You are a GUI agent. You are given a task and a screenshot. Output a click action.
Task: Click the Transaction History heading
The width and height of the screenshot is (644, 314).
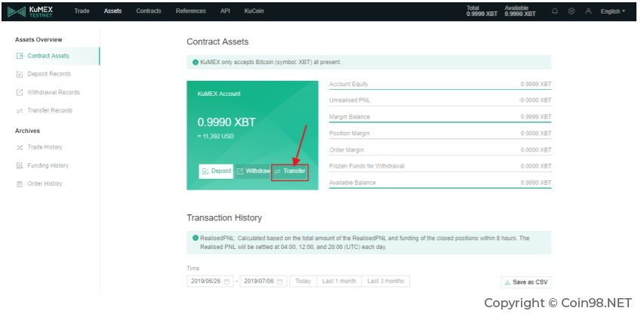[x=224, y=218]
